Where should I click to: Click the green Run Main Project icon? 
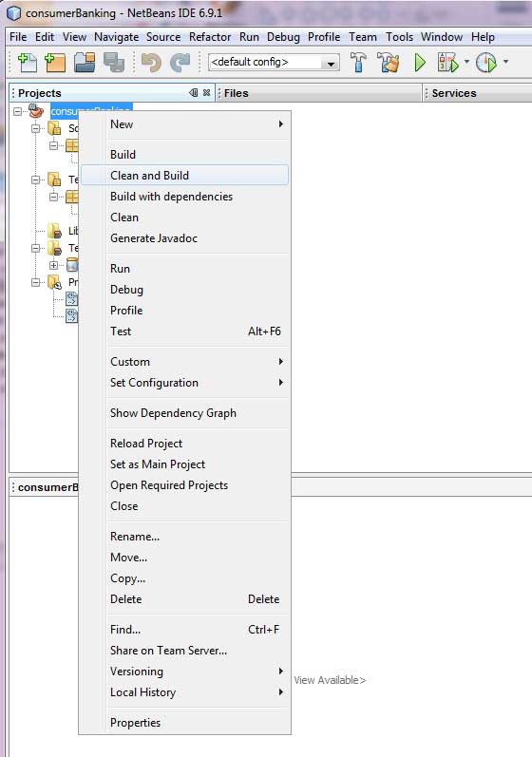(x=420, y=63)
